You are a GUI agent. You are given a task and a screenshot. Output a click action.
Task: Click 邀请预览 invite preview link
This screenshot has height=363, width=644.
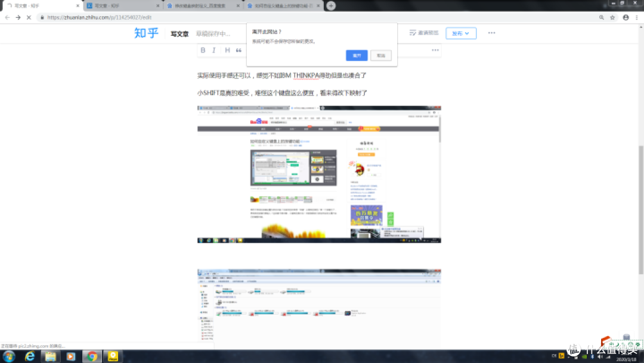(x=424, y=33)
